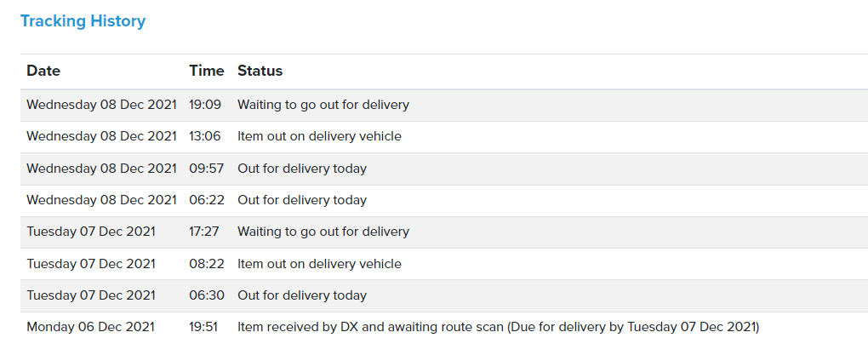Click Tuesday's 'Waiting to go out for delivery' status
868x355 pixels.
[x=323, y=232]
